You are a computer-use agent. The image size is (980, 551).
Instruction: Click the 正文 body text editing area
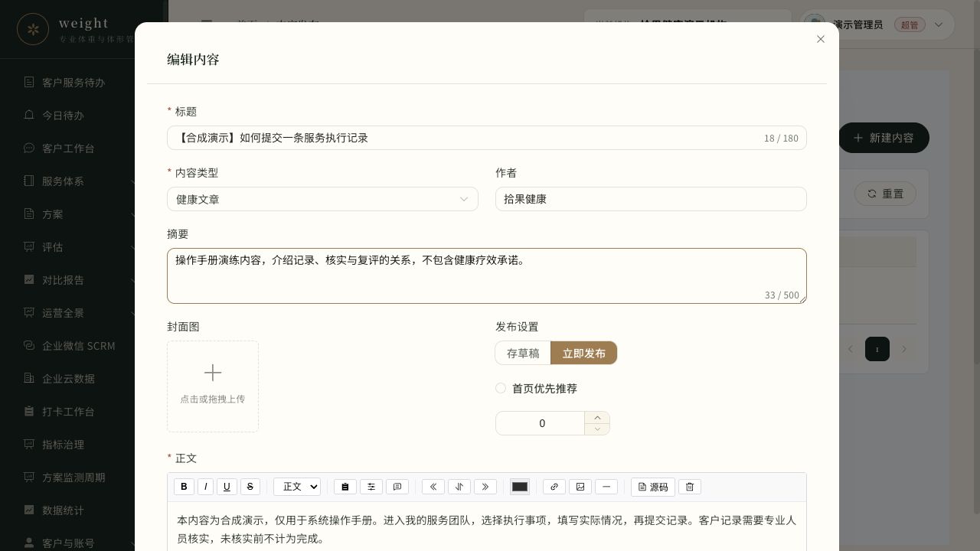click(x=487, y=527)
